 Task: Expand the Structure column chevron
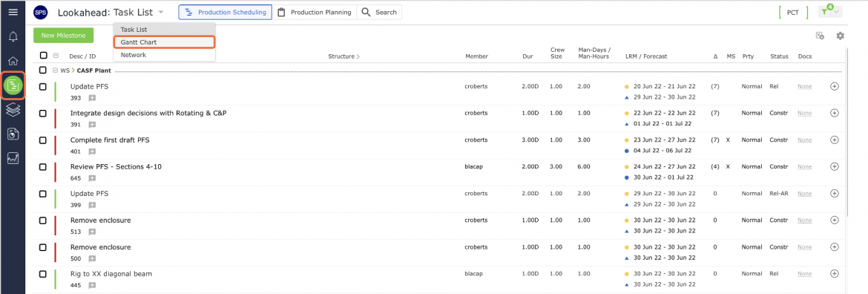point(358,56)
